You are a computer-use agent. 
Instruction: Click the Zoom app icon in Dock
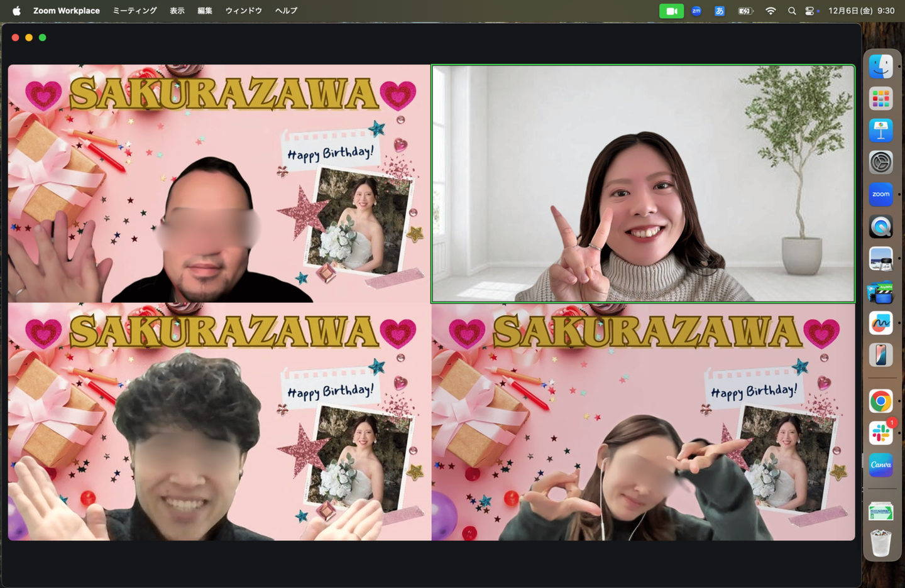click(x=880, y=195)
